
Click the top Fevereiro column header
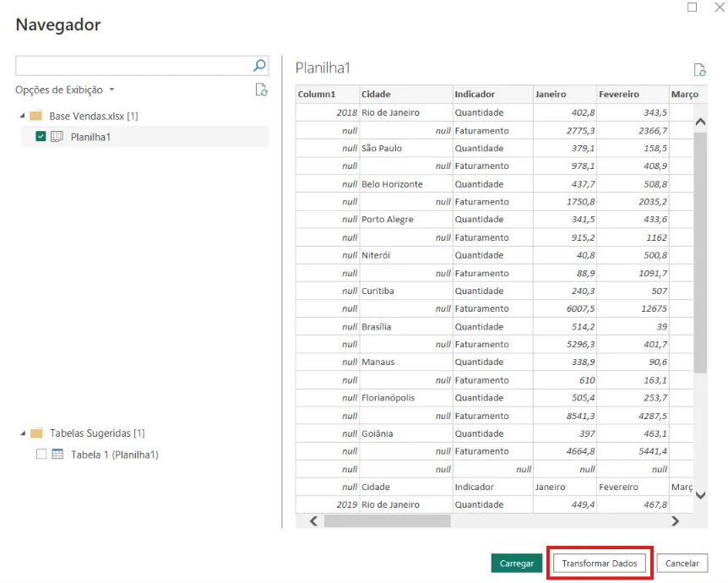coord(633,94)
